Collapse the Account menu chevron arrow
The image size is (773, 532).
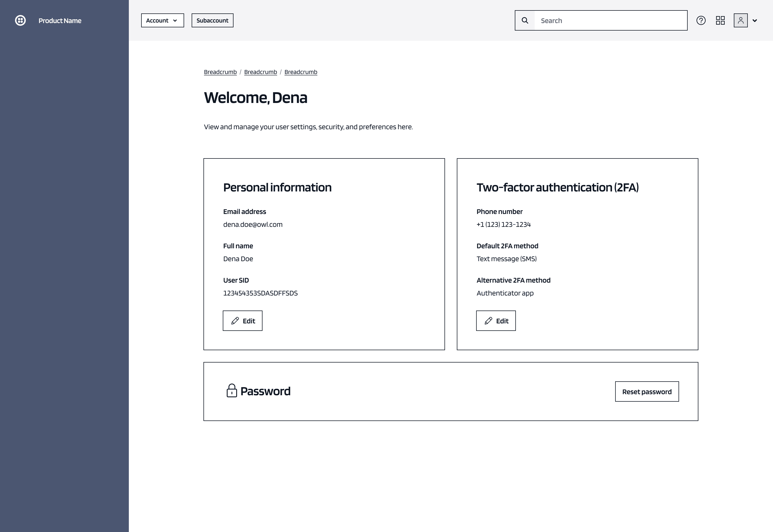coord(176,20)
